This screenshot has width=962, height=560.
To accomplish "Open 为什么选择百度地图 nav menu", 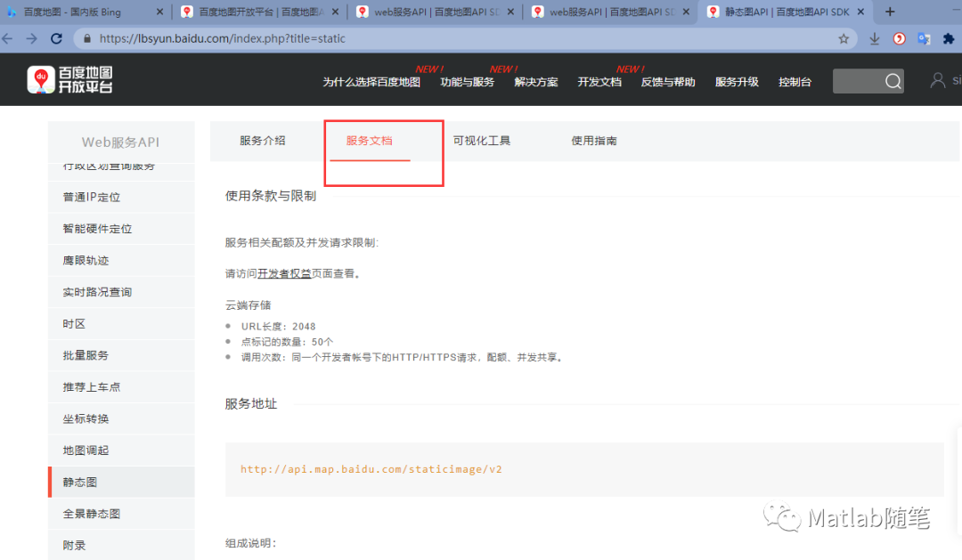I will pyautogui.click(x=371, y=82).
